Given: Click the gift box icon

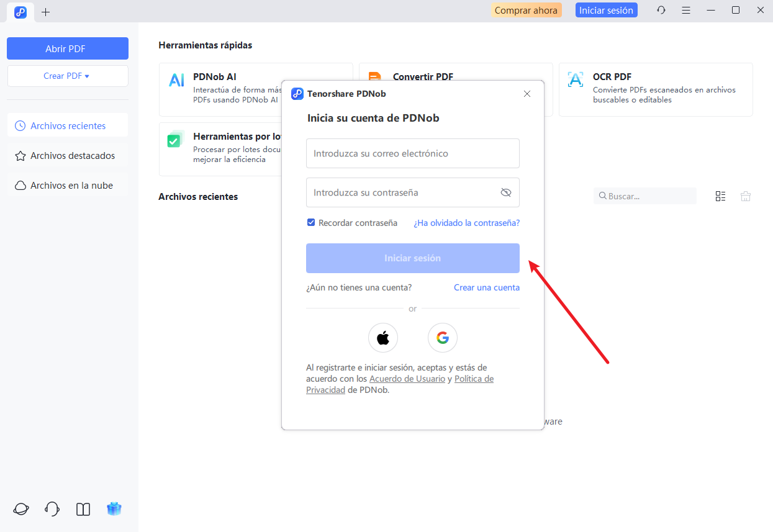Looking at the screenshot, I should (x=114, y=509).
